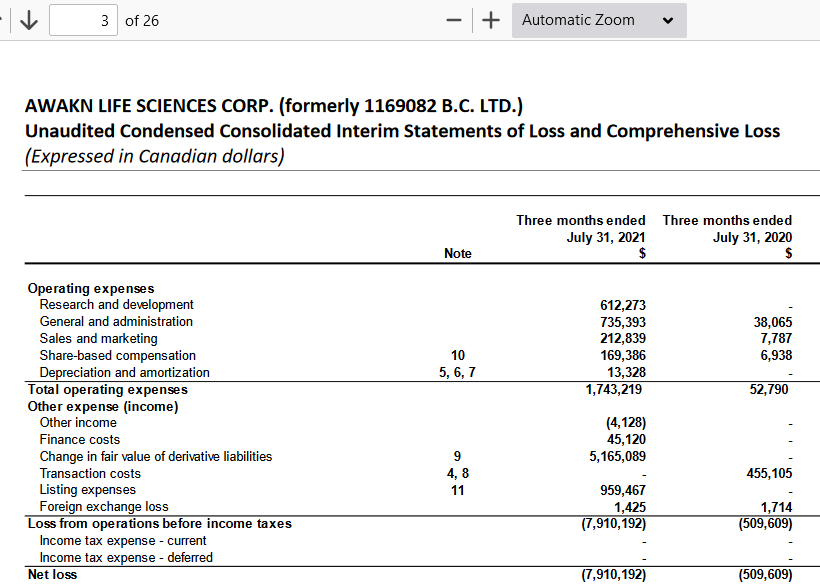
Task: Click the 'Other expense (income)' section heading
Action: (x=103, y=406)
